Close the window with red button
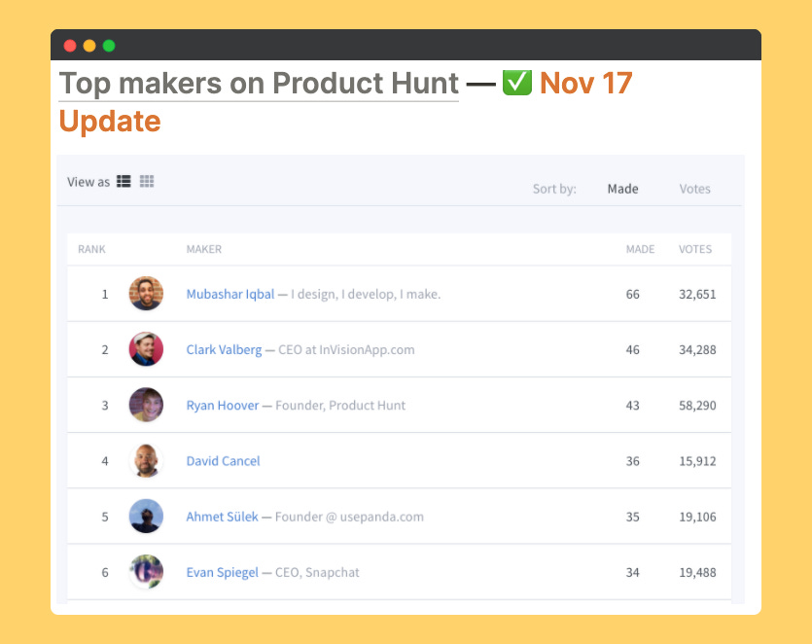Screen dimensions: 812x644 tap(70, 46)
